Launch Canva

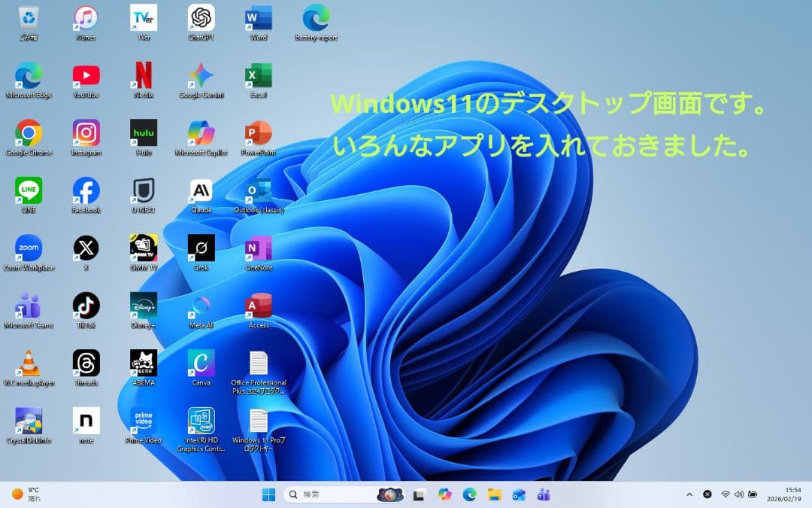(x=199, y=362)
